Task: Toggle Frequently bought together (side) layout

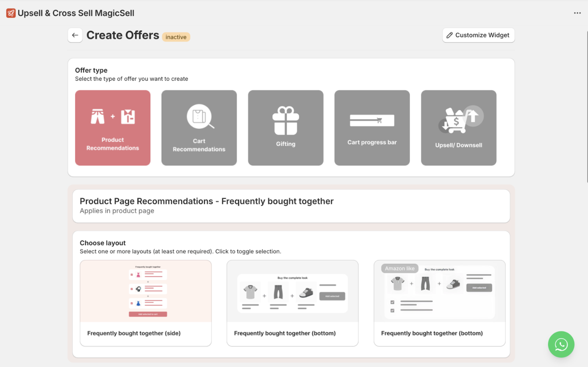Action: pos(146,303)
